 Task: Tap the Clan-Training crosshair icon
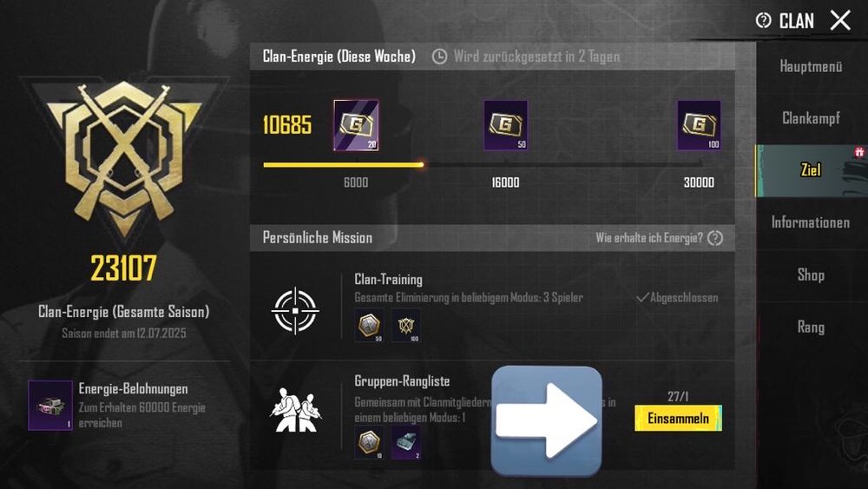click(x=295, y=311)
